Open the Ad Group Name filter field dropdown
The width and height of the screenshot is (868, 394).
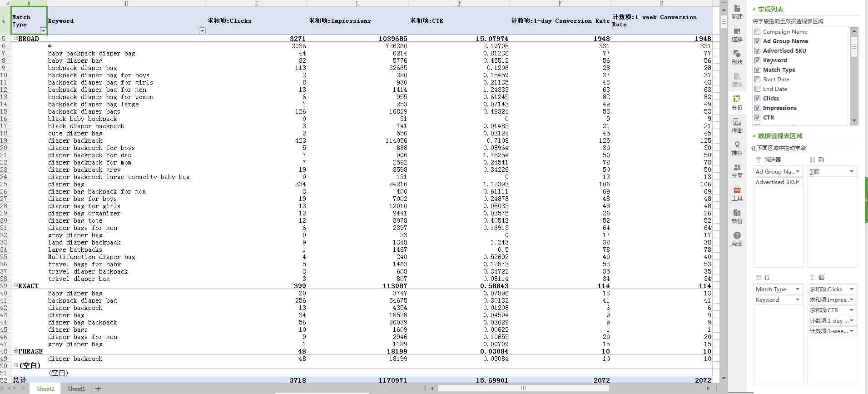coord(798,171)
